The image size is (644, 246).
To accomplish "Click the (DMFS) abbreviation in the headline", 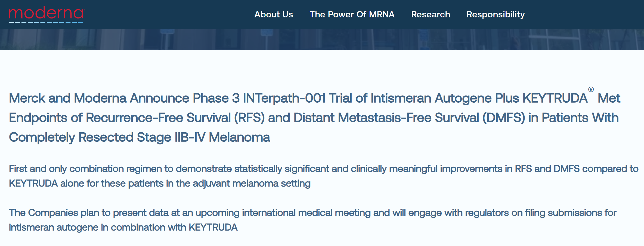I will (x=504, y=118).
